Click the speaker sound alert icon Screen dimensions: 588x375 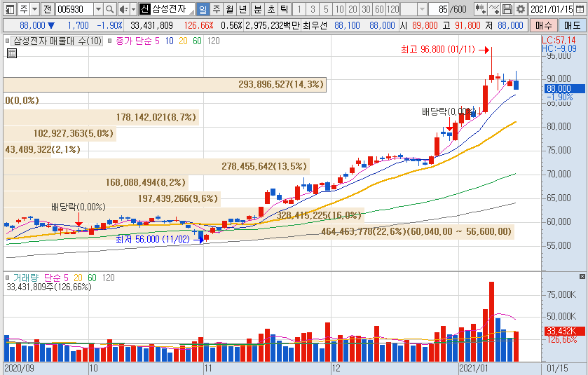(123, 9)
